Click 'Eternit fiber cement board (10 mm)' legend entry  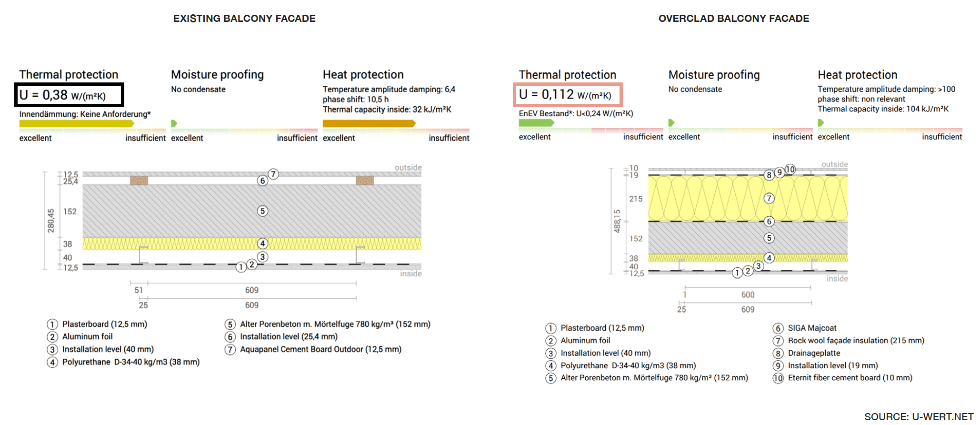(850, 378)
